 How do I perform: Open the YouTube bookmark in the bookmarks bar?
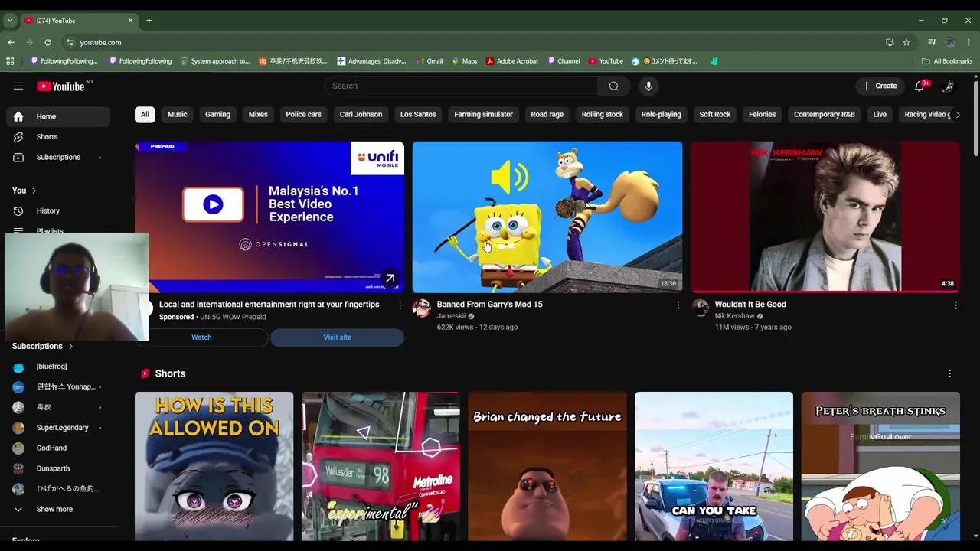click(x=606, y=61)
